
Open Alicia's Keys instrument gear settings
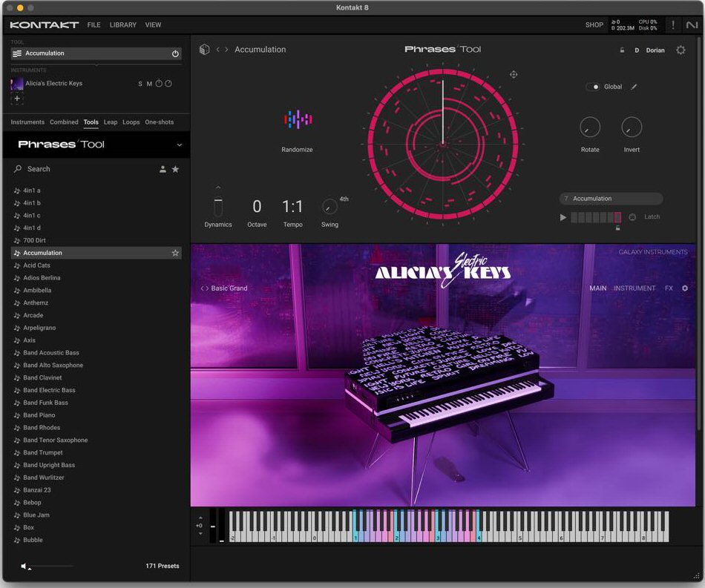pos(685,288)
